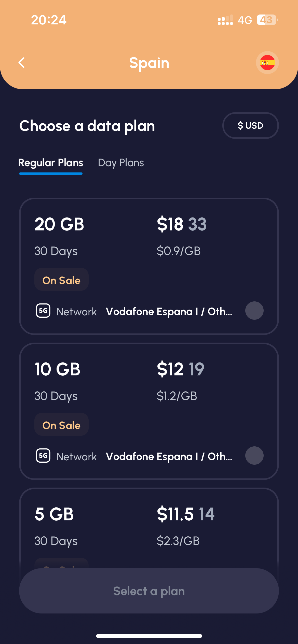This screenshot has height=644, width=298.
Task: Tap the 5G icon on 10 GB plan
Action: pyautogui.click(x=43, y=456)
